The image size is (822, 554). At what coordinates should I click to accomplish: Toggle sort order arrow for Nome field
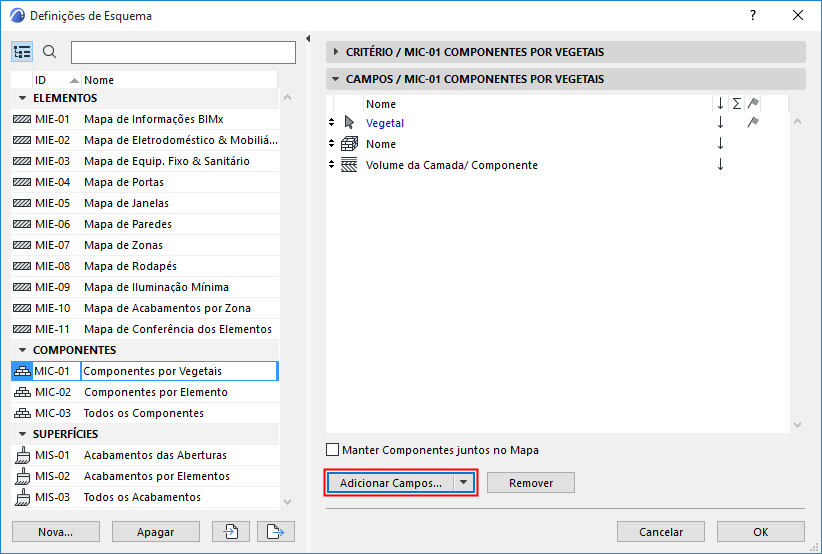[x=720, y=143]
